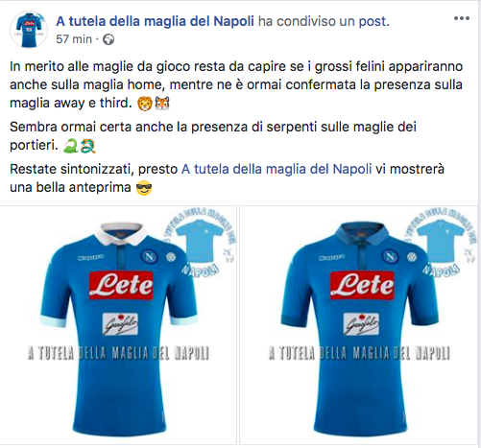Screen dimensions: 481x448
Task: Open the three-dot post options menu
Action: point(462,18)
